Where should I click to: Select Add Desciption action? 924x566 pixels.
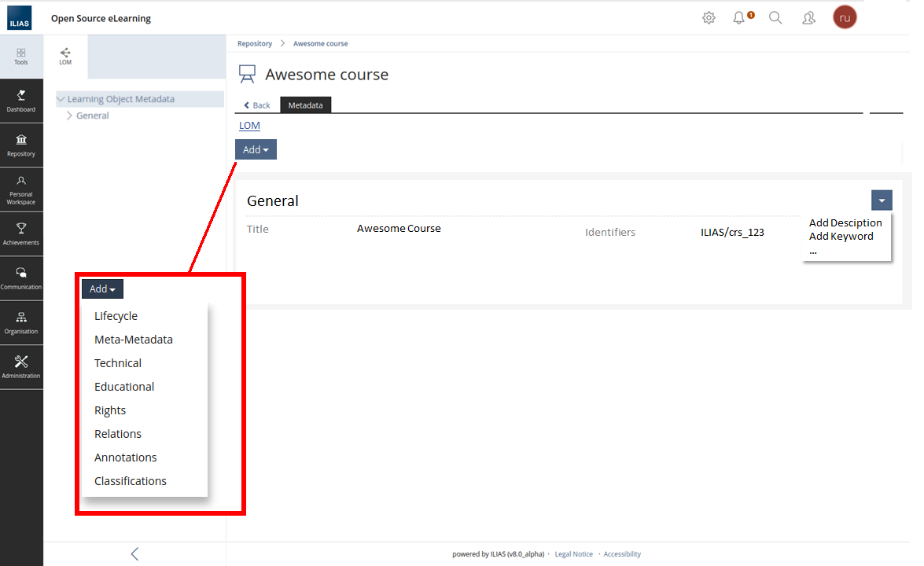[x=845, y=222]
